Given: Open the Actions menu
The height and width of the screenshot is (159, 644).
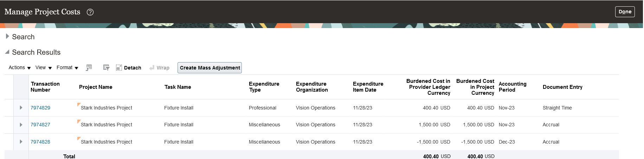Looking at the screenshot, I should 20,67.
